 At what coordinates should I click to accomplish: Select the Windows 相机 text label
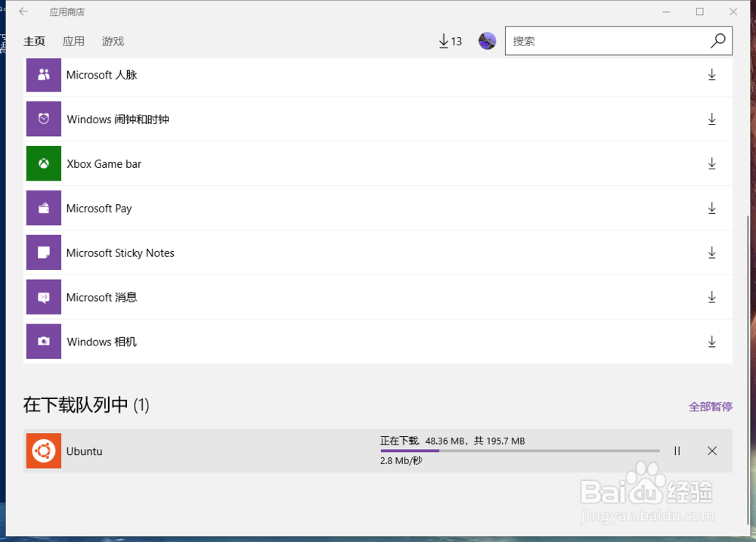(x=102, y=342)
